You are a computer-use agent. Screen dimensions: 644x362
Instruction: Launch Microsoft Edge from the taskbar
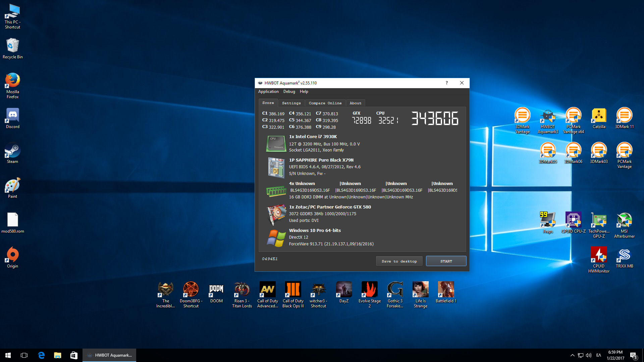41,355
